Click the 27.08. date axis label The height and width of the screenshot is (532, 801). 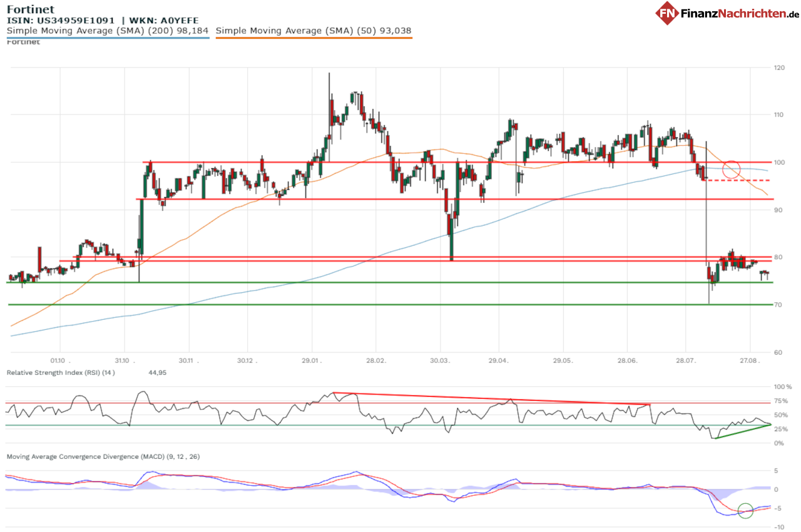point(749,361)
